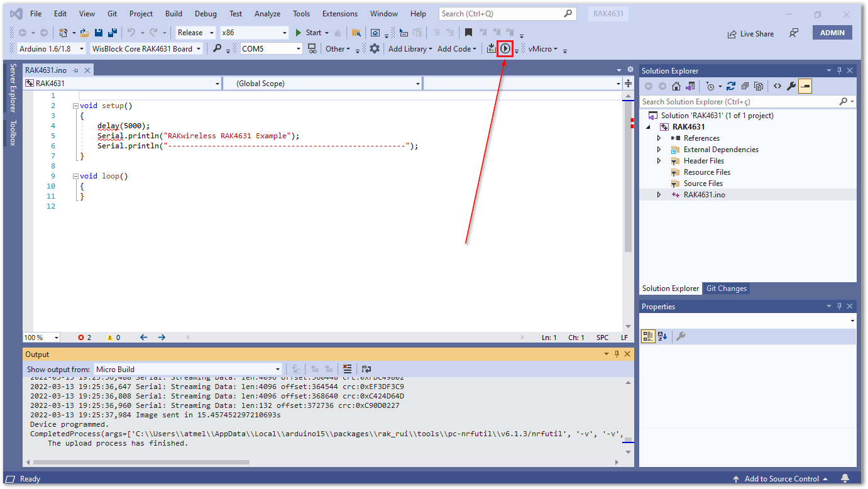Click the split editor icon above scrollbar
Image resolution: width=868 pixels, height=489 pixels.
coord(628,83)
